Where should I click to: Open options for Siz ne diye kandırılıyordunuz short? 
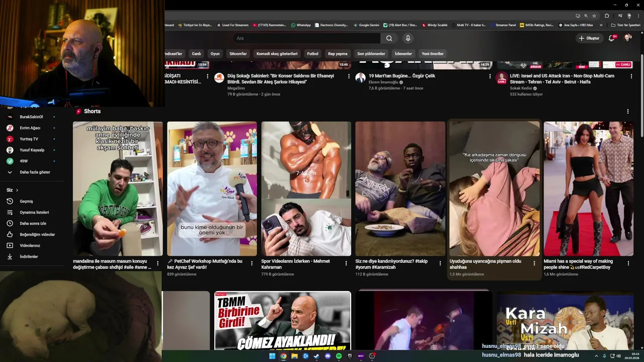tap(440, 263)
